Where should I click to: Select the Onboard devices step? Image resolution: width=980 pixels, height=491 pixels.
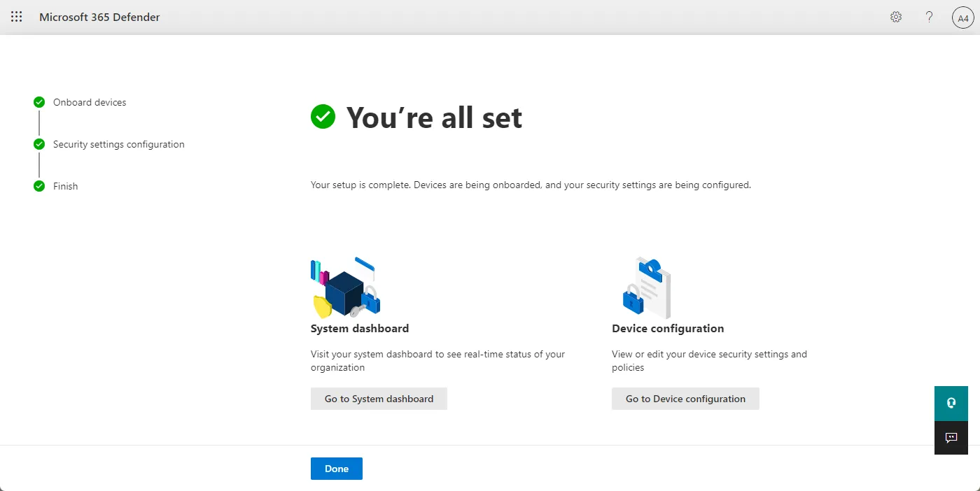[90, 102]
